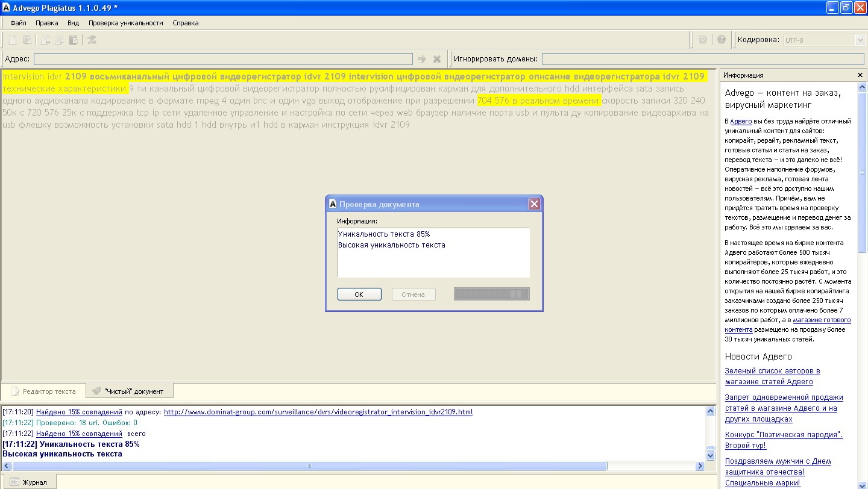Close the Проверка документа dialog with X
The height and width of the screenshot is (489, 868).
(x=534, y=204)
